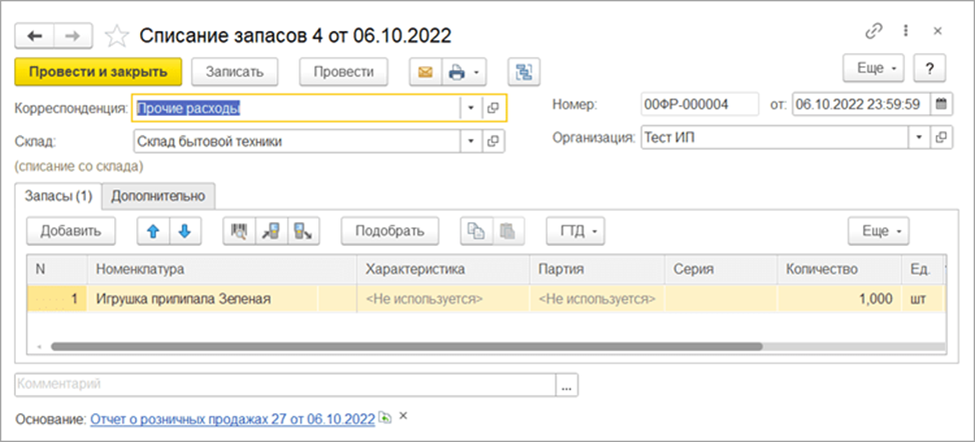The width and height of the screenshot is (975, 442).
Task: Click the barcode search icon
Action: (239, 231)
